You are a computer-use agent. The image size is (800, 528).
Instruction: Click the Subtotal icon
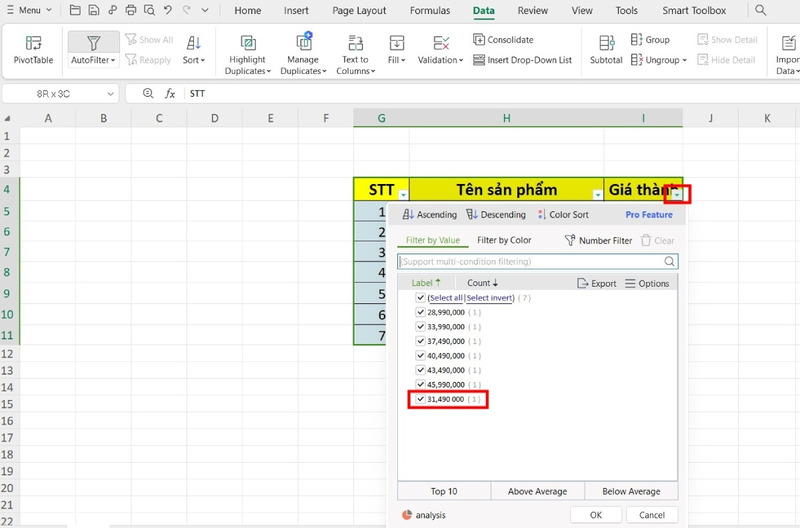coord(606,43)
